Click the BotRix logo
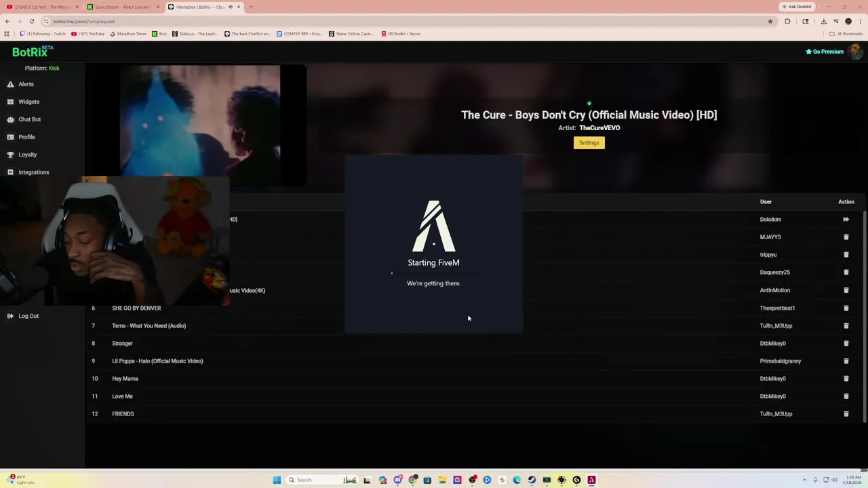This screenshot has height=488, width=868. click(x=32, y=52)
